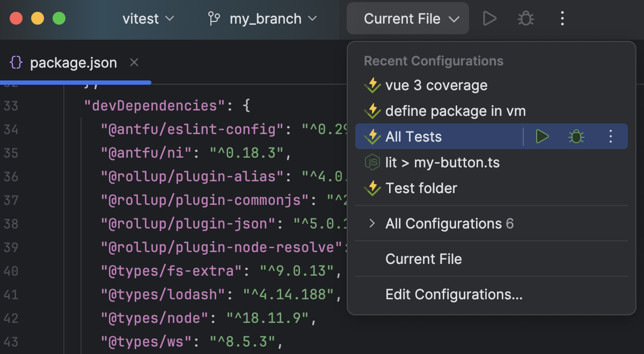The height and width of the screenshot is (354, 644).
Task: Click the "@antfu/eslint-config" dependency text
Action: [192, 129]
